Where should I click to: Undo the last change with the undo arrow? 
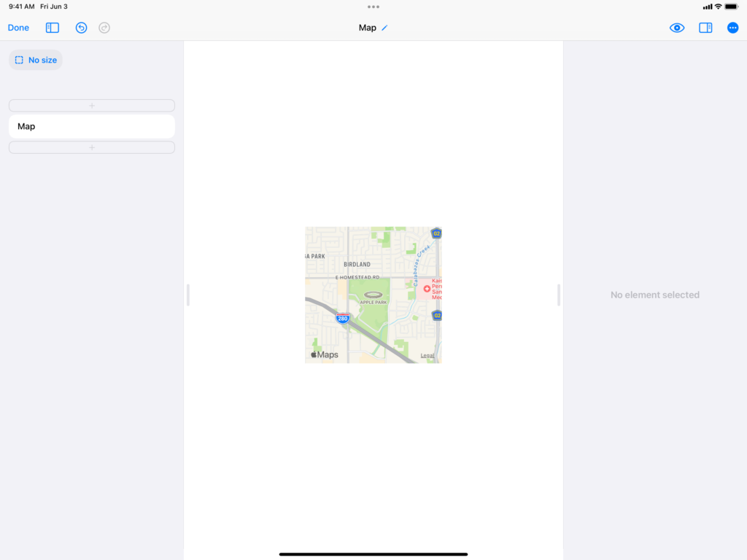[x=80, y=28]
